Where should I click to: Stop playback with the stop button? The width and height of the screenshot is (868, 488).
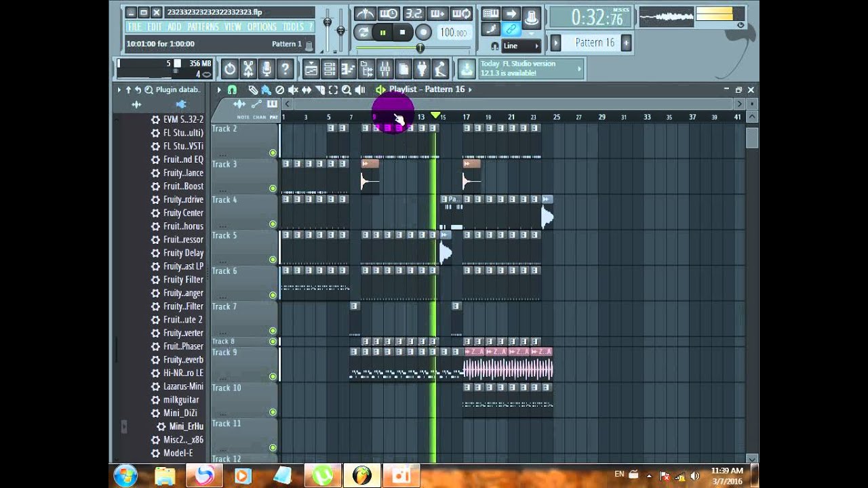click(x=403, y=32)
